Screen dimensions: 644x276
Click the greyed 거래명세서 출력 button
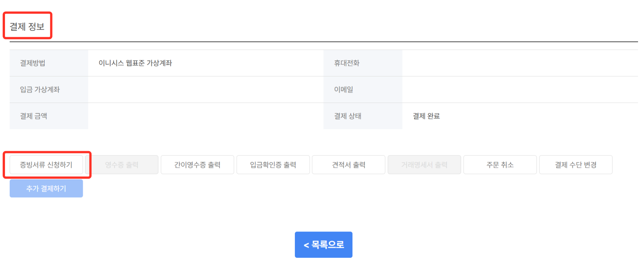coord(424,165)
